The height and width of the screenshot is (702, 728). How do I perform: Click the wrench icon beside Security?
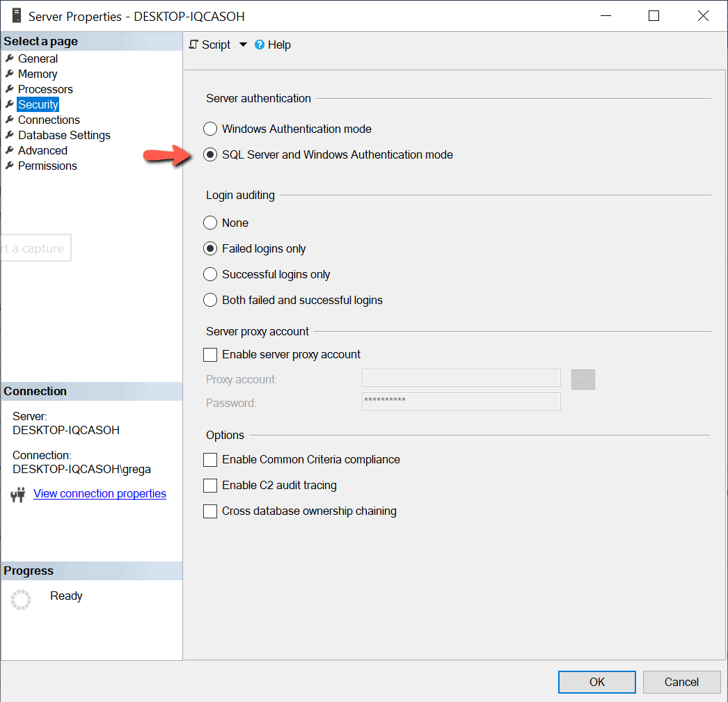[9, 104]
